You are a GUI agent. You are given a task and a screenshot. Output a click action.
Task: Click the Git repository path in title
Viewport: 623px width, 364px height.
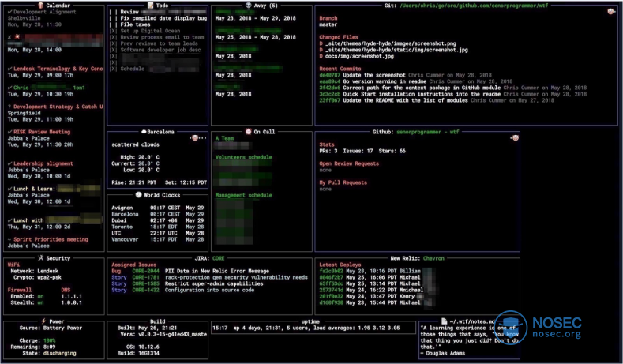pyautogui.click(x=474, y=6)
